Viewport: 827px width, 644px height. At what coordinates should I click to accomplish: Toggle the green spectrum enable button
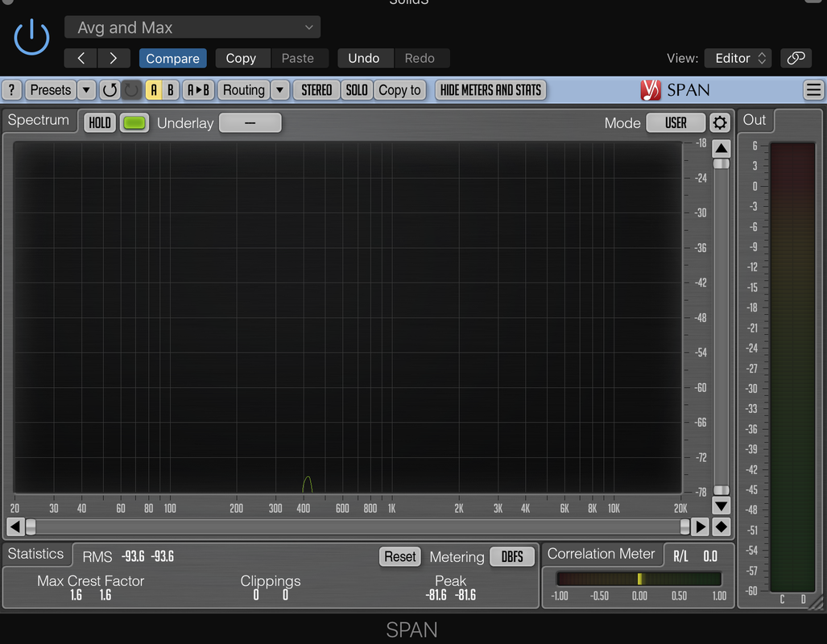coord(134,123)
